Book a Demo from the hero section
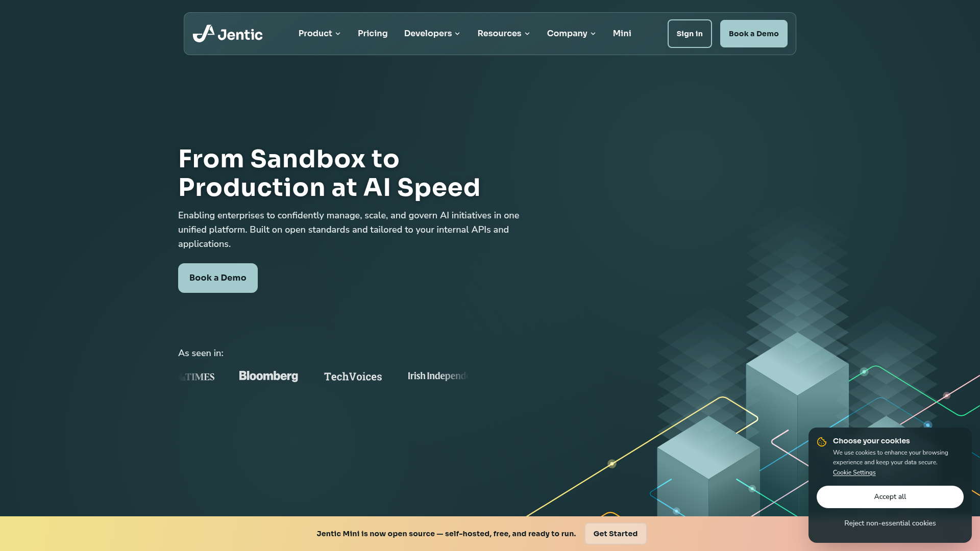 tap(217, 278)
